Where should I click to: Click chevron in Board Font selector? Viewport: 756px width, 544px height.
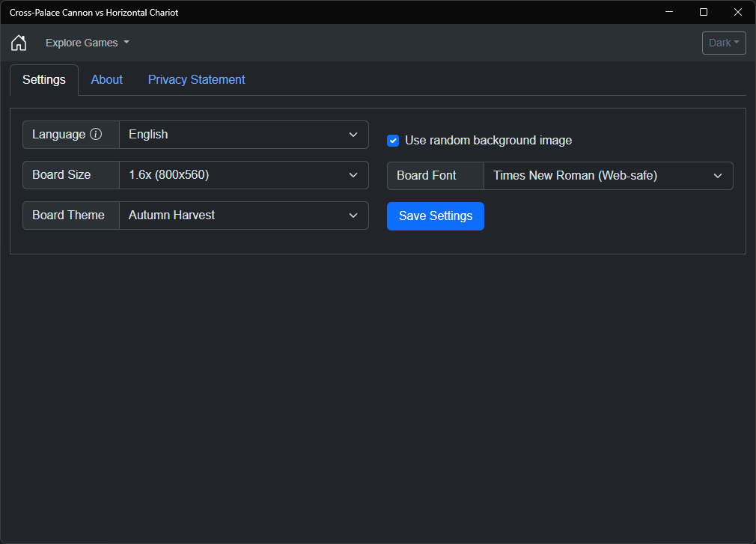(x=718, y=176)
